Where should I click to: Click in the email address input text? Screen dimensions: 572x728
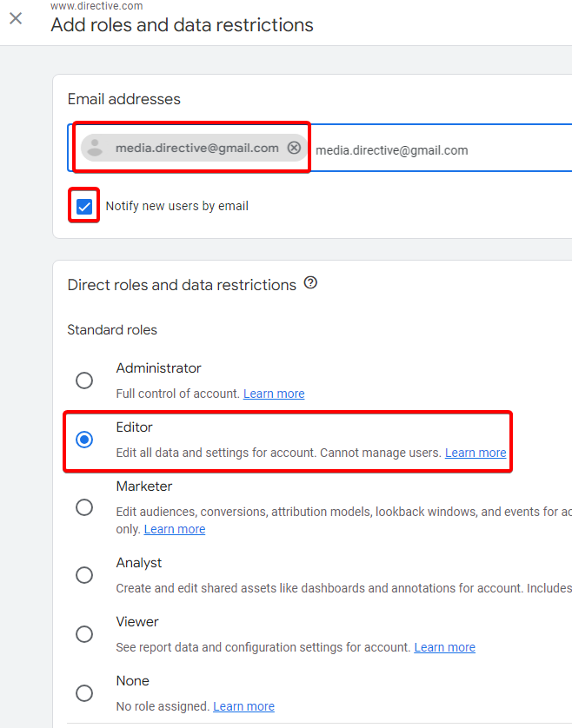435,150
